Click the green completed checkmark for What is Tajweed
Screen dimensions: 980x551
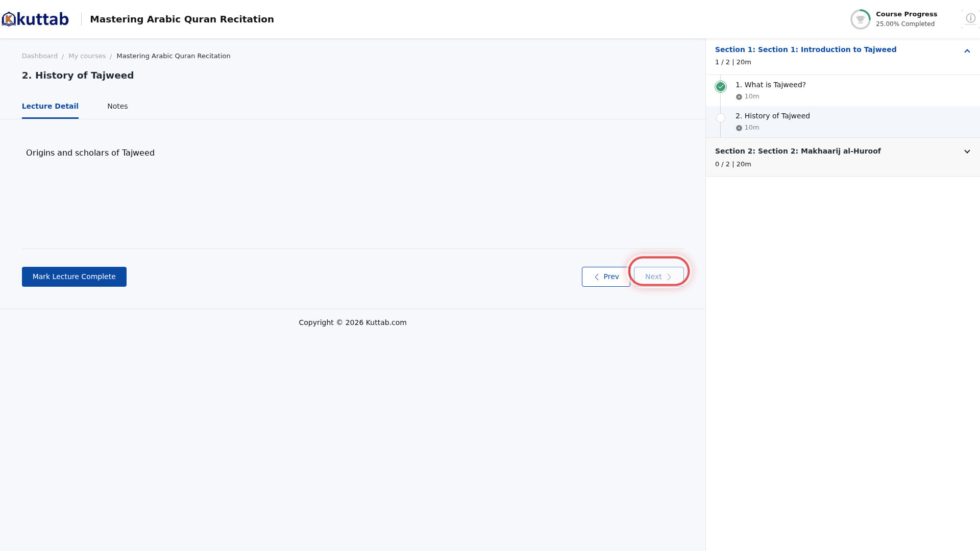tap(720, 87)
